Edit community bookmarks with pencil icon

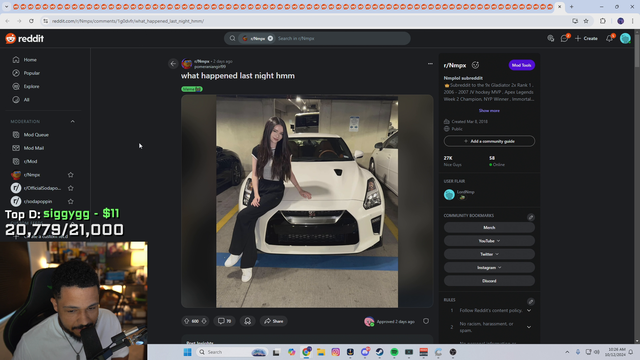click(x=531, y=217)
